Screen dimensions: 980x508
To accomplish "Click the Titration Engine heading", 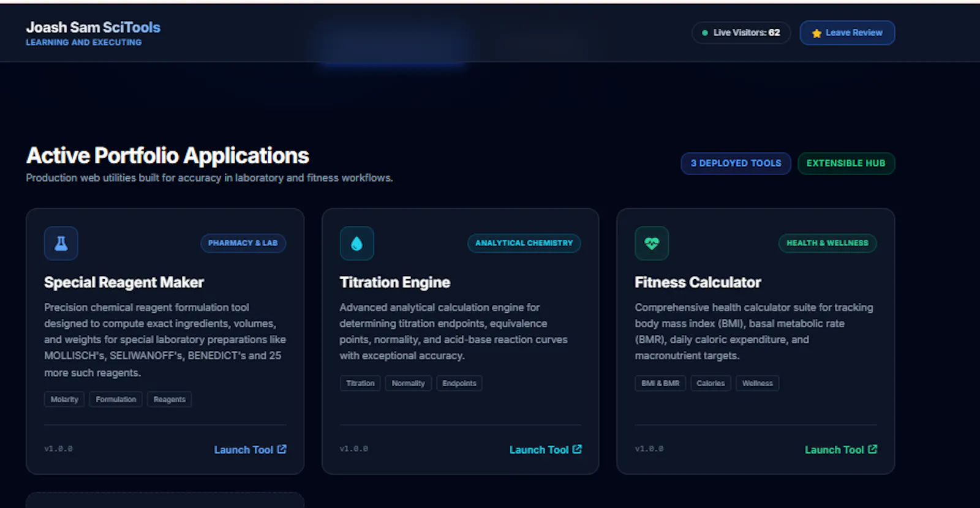I will (x=395, y=282).
